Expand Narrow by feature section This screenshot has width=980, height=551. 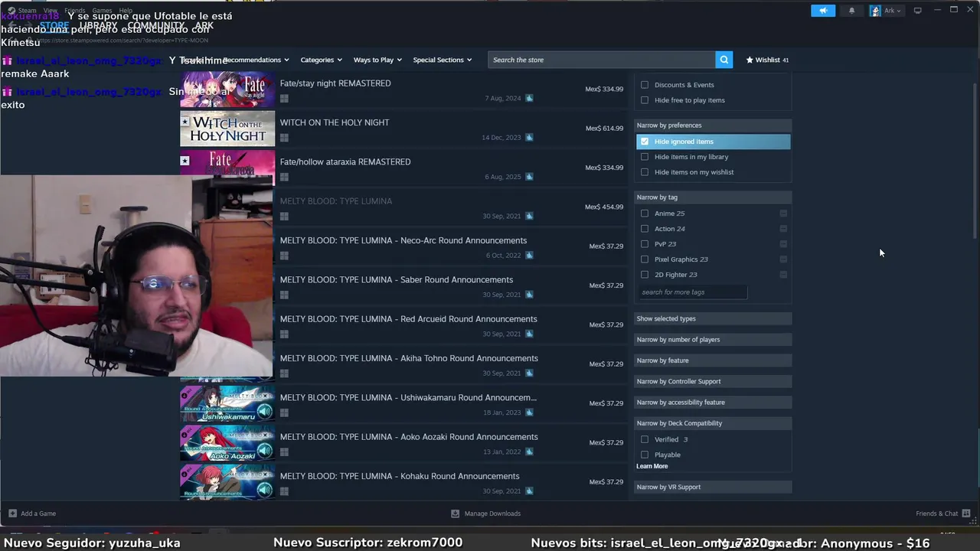pyautogui.click(x=713, y=360)
